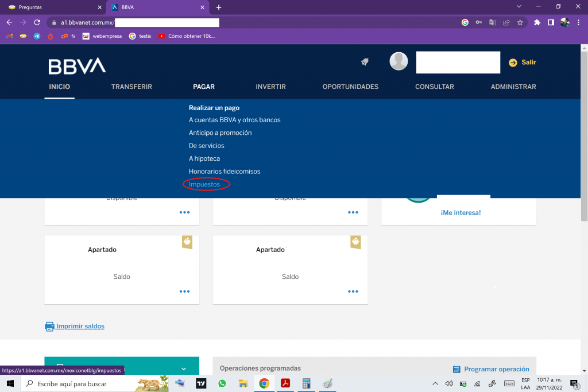Open the notifications bell icon
Screen dimensions: 588x392
pyautogui.click(x=365, y=62)
